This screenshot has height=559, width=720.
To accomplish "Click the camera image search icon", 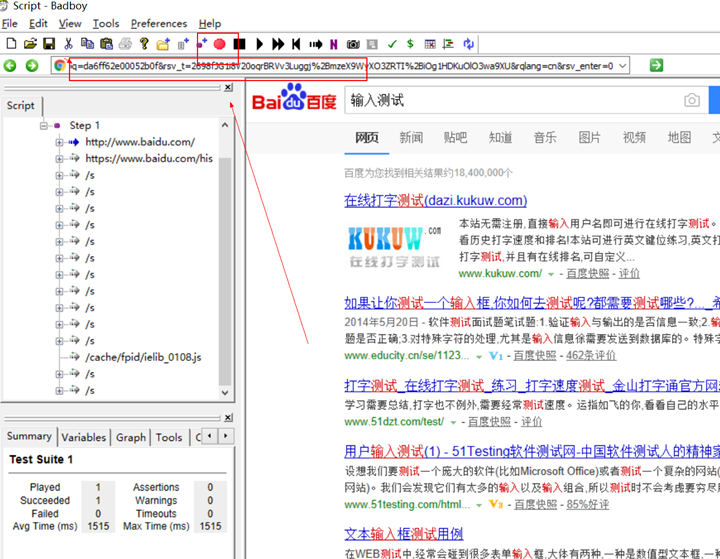I will pyautogui.click(x=692, y=100).
